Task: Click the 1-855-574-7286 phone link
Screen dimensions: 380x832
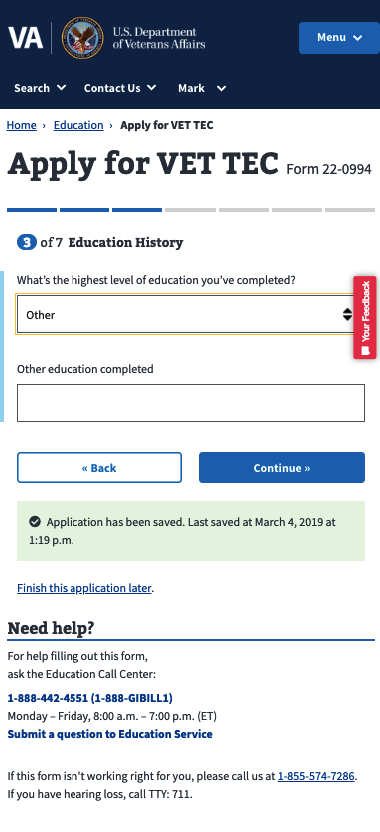Action: pyautogui.click(x=316, y=776)
